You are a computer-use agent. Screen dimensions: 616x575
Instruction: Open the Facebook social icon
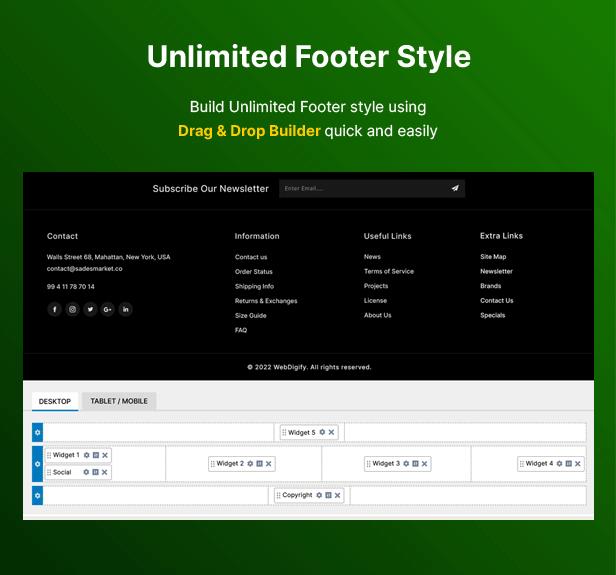[x=55, y=309]
